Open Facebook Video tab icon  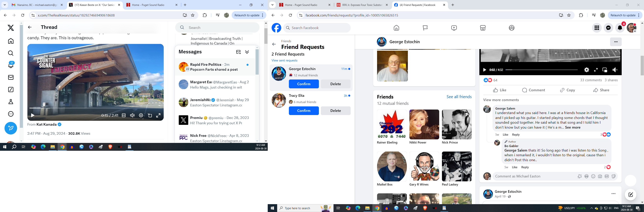click(454, 28)
